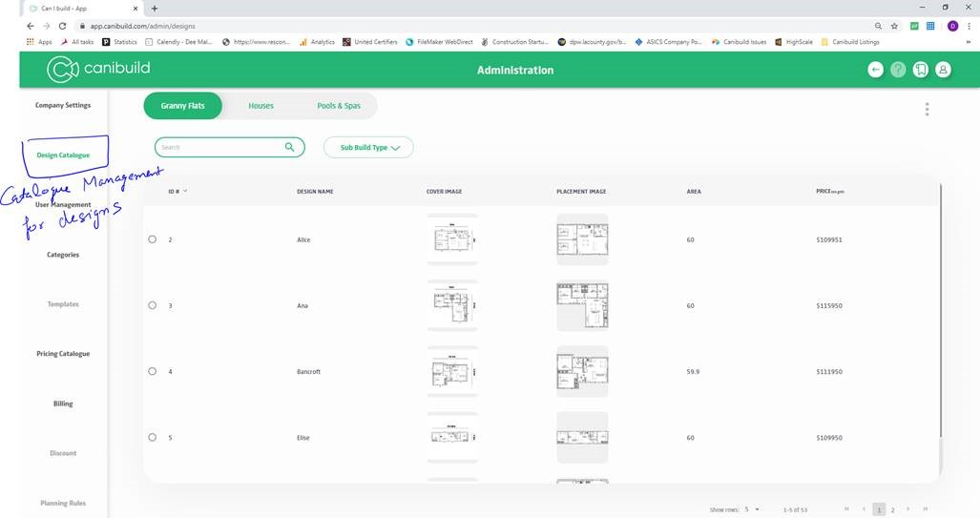
Task: Click the green extension icon in Chrome
Action: tap(914, 27)
